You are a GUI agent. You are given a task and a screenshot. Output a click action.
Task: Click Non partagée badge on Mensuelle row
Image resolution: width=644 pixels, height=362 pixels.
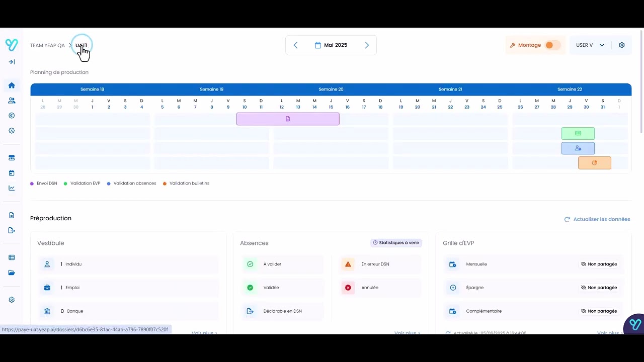599,264
